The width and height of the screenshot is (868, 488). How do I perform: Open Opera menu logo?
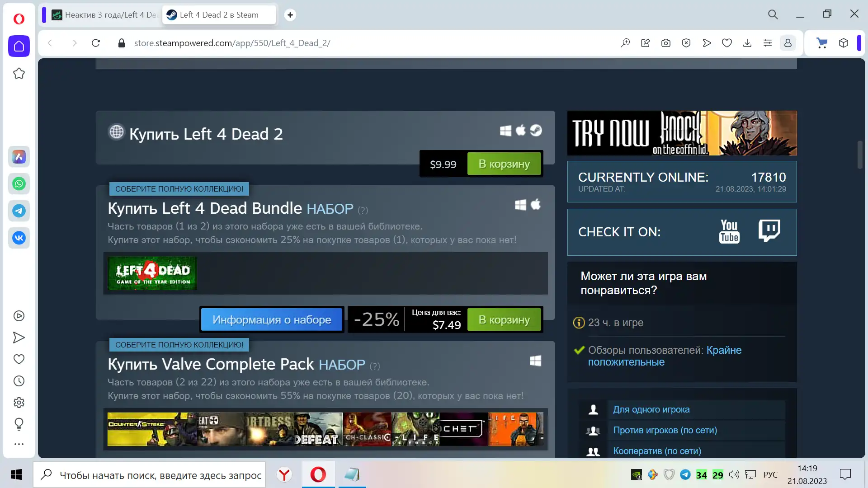coord(19,19)
